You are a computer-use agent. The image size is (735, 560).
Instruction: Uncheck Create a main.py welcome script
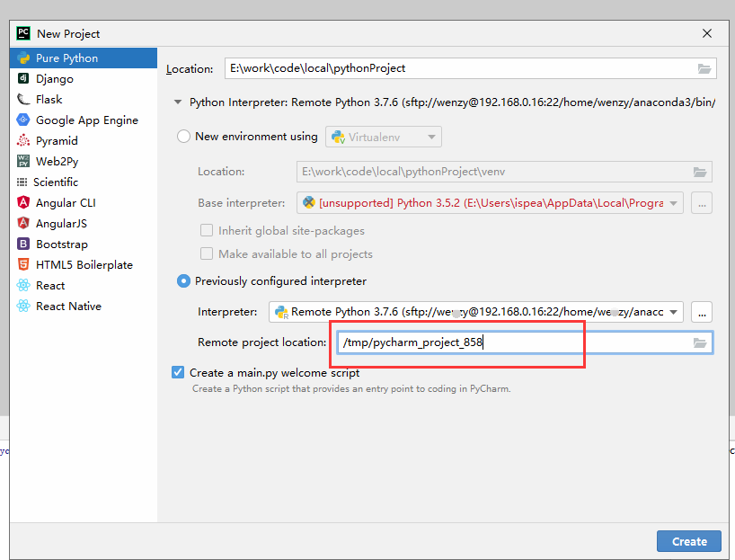tap(178, 372)
